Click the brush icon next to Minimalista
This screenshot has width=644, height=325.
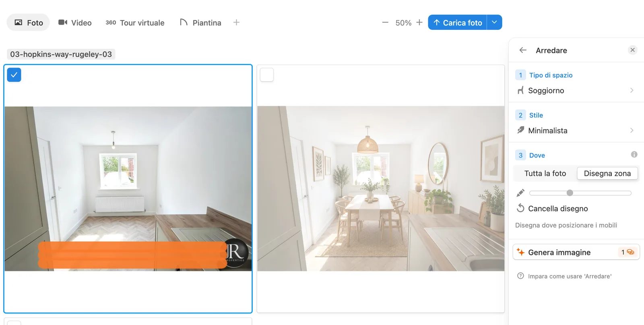(x=520, y=130)
